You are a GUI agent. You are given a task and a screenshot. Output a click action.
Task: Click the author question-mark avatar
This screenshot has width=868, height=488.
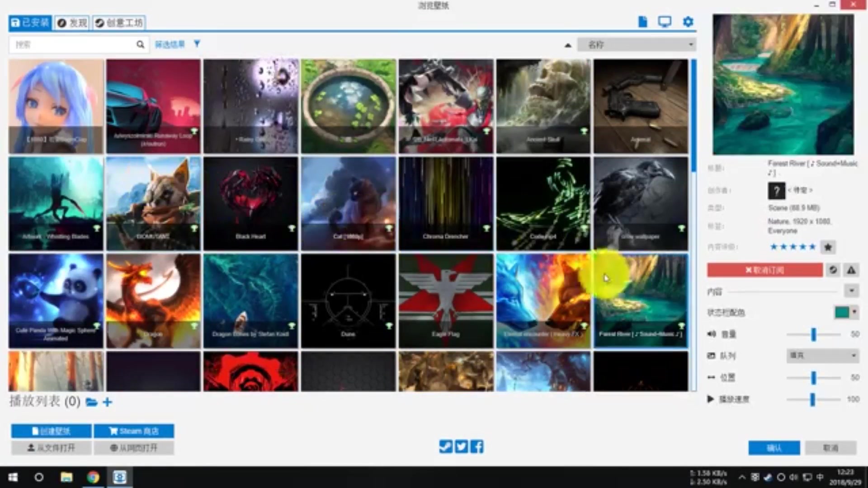pos(776,191)
